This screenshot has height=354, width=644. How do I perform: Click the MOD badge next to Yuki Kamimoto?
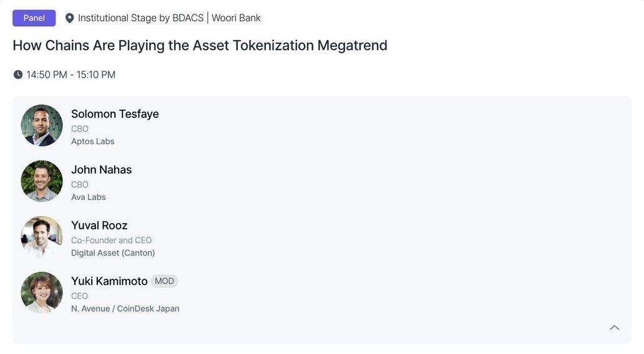click(x=164, y=282)
